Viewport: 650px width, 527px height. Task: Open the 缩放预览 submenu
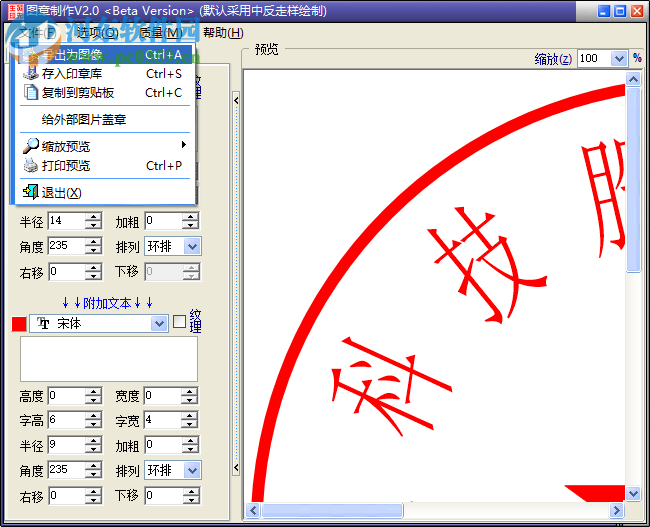point(105,146)
